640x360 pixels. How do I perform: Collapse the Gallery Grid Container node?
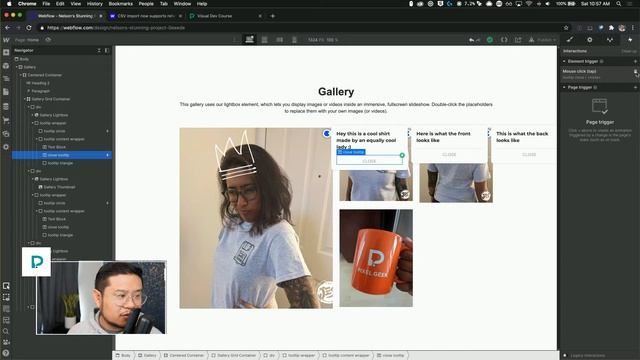[25, 99]
